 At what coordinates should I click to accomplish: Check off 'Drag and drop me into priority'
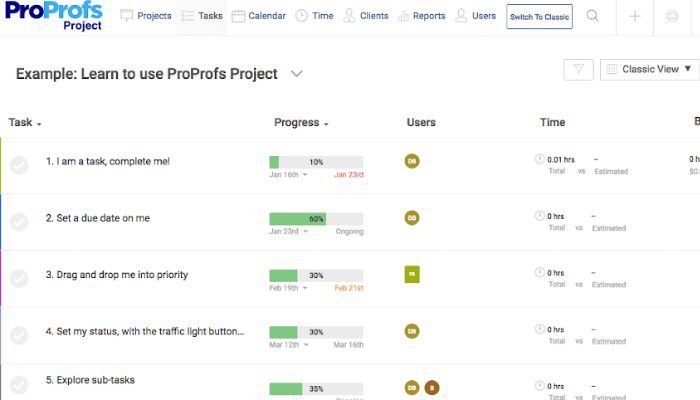coord(19,279)
